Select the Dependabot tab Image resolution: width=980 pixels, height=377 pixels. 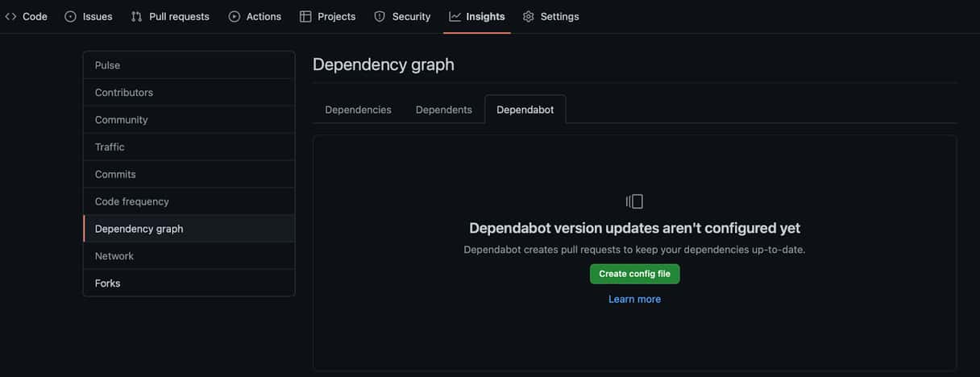pyautogui.click(x=525, y=110)
